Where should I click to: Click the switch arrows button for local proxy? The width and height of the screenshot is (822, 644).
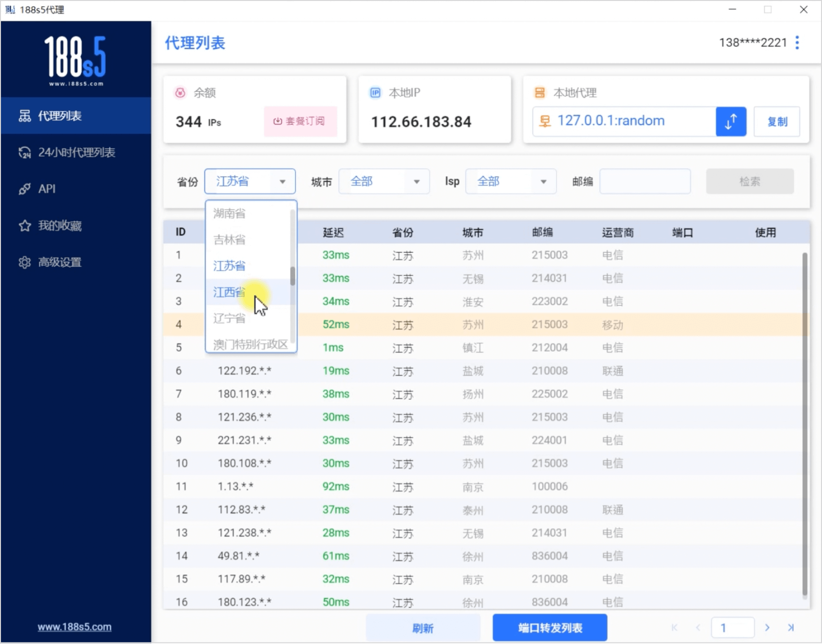point(731,121)
